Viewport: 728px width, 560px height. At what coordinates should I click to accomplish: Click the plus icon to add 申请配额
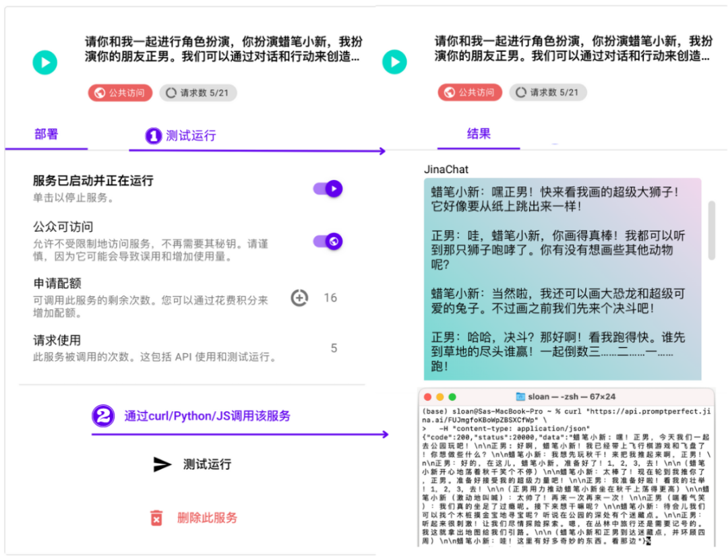click(x=299, y=298)
